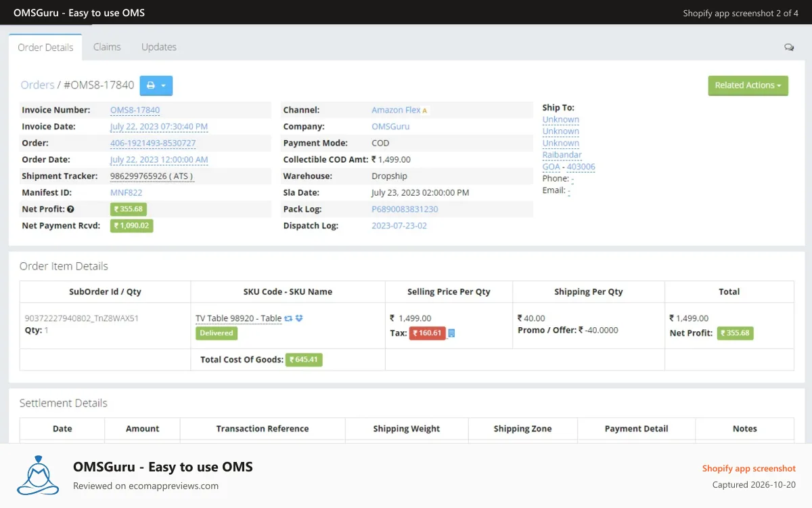
Task: Click the Notes column header
Action: [x=744, y=429]
